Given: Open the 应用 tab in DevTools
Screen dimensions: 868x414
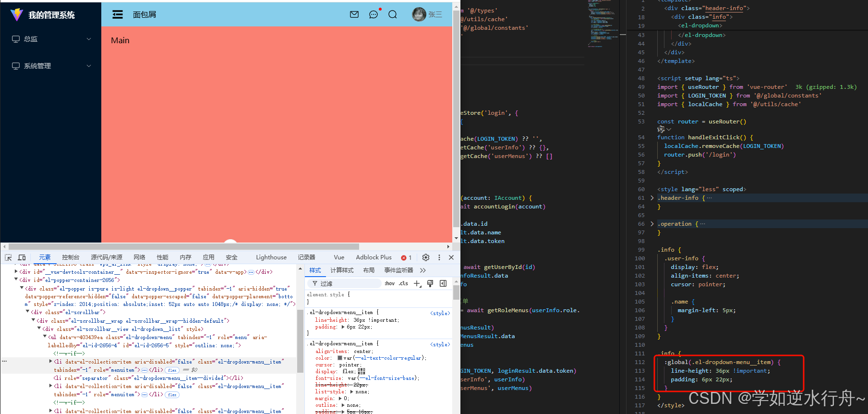Looking at the screenshot, I should (x=208, y=257).
